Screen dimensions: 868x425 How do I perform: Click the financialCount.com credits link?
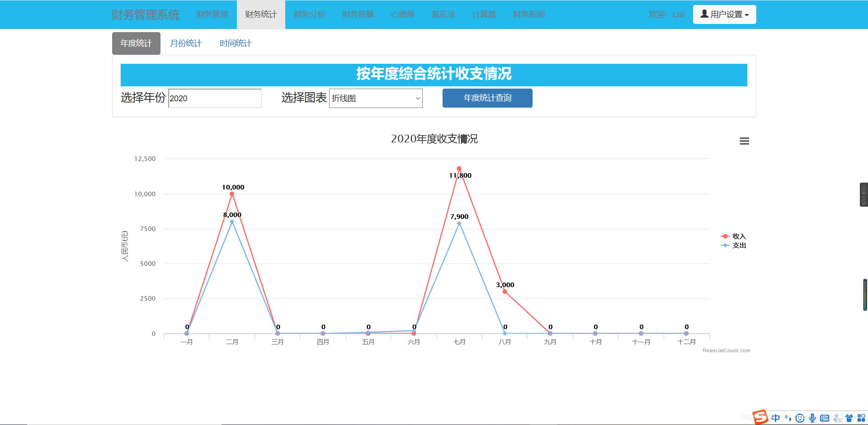(726, 350)
